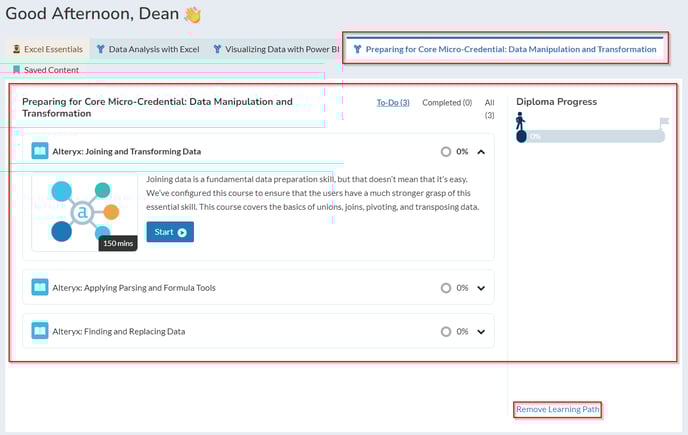688x435 pixels.
Task: Click the finish flag on Diploma Progress
Action: point(664,122)
